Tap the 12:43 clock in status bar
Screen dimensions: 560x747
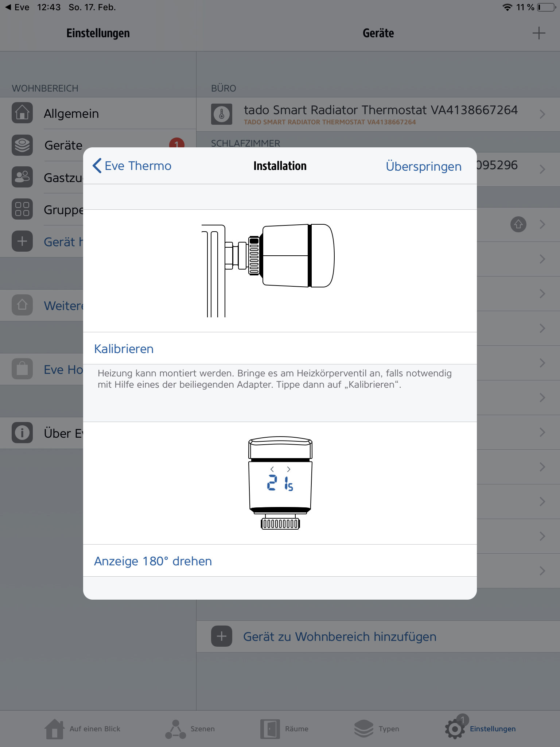[49, 7]
